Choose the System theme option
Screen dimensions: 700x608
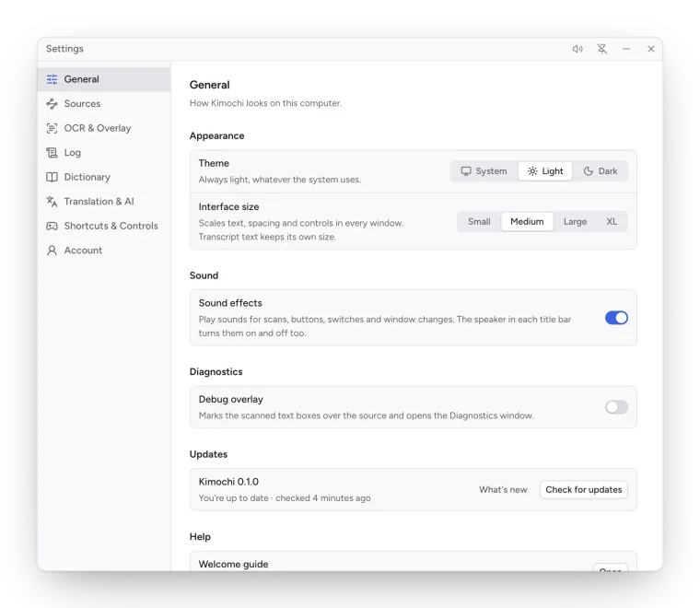[484, 171]
